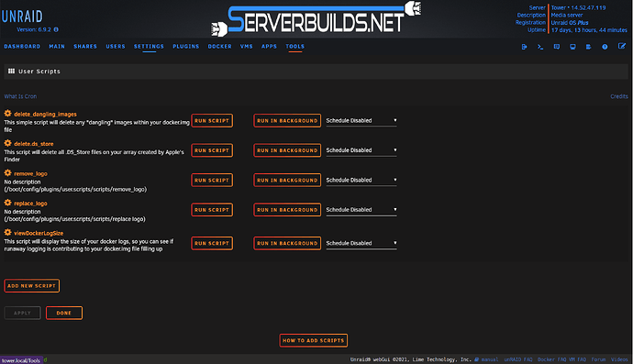Image resolution: width=633 pixels, height=364 pixels.
Task: Click the monitor Info icon in the top bar
Action: [572, 47]
